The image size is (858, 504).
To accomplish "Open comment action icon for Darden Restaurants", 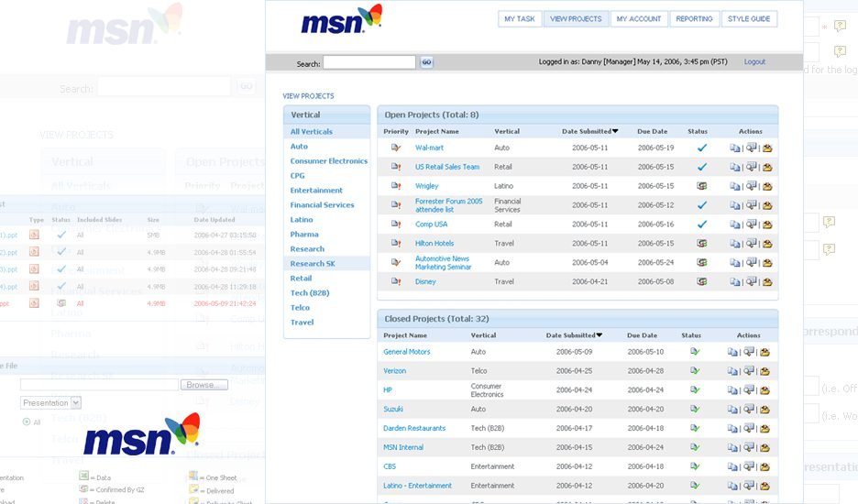I will (749, 428).
